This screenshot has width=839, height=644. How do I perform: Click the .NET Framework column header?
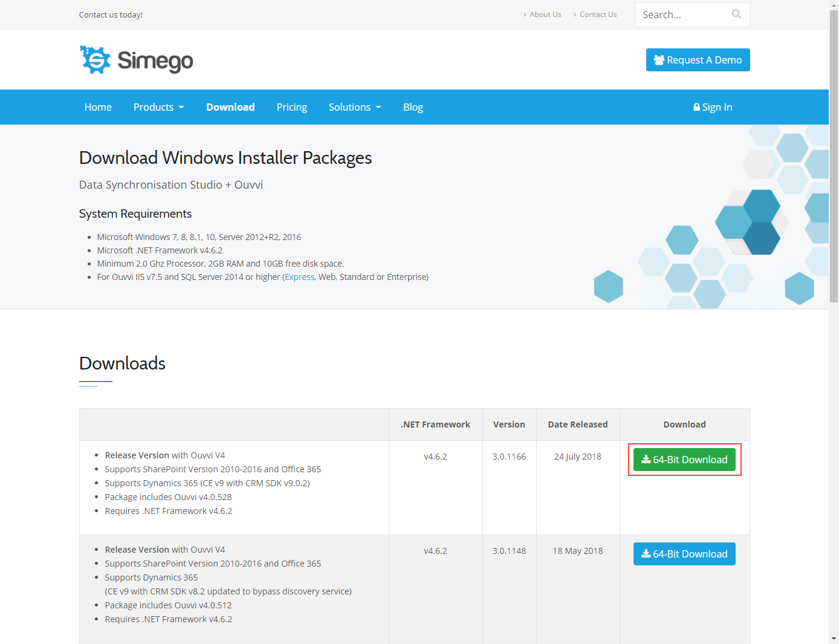[435, 424]
